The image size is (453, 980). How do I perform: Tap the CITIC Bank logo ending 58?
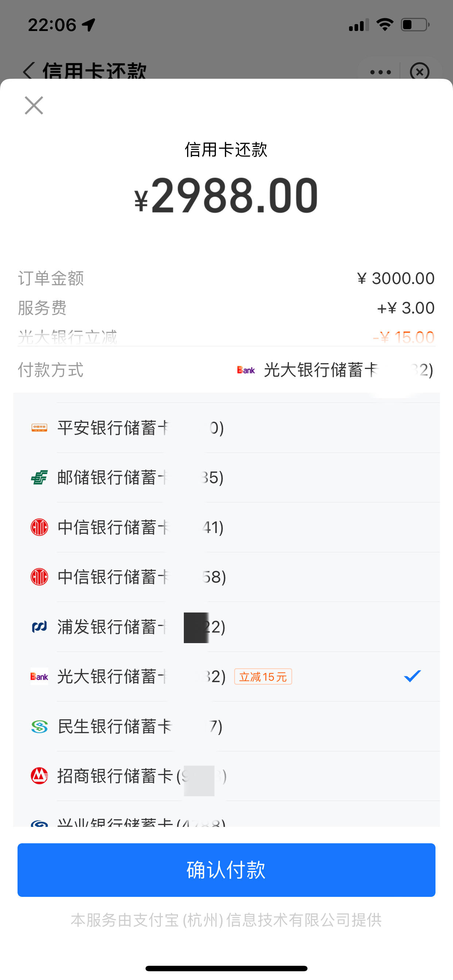(x=39, y=577)
